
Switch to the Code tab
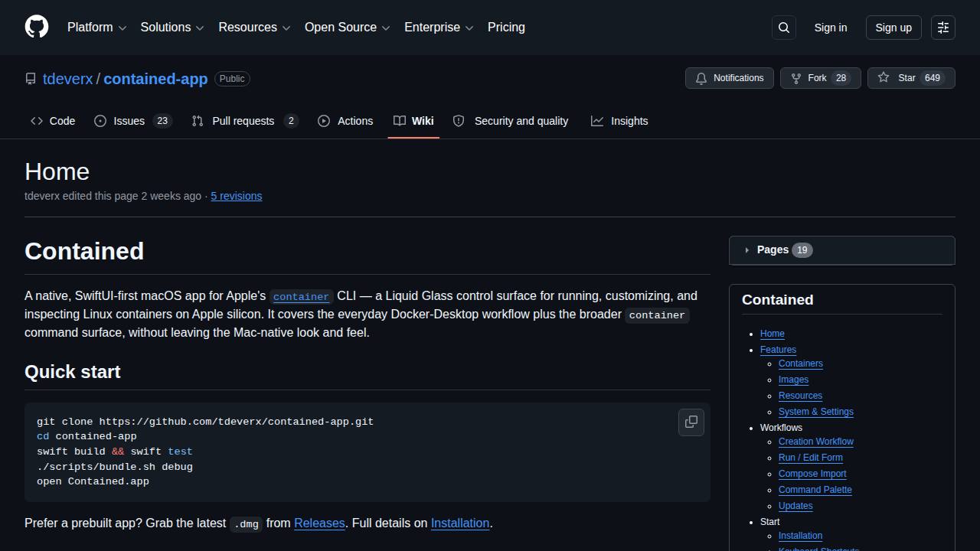(x=53, y=121)
